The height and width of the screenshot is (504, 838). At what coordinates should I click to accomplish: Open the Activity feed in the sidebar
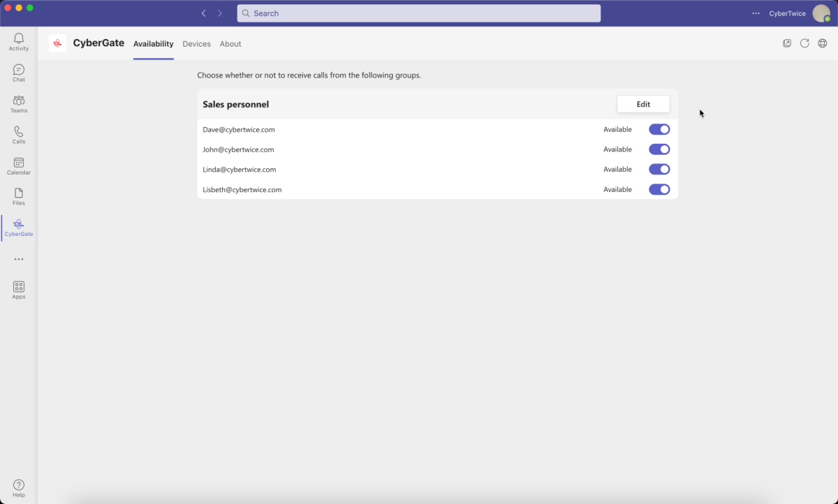(x=19, y=42)
